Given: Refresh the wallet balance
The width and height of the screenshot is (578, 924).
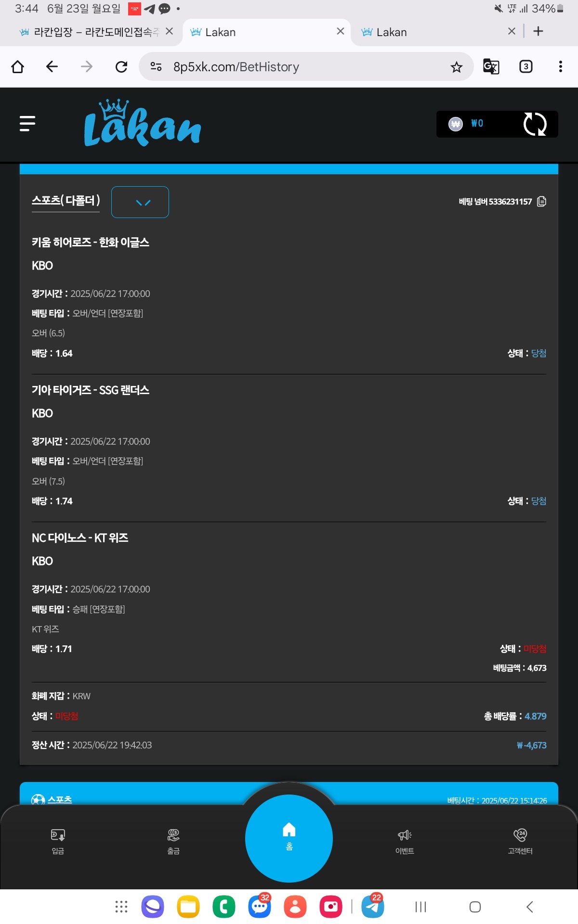Looking at the screenshot, I should [x=535, y=124].
